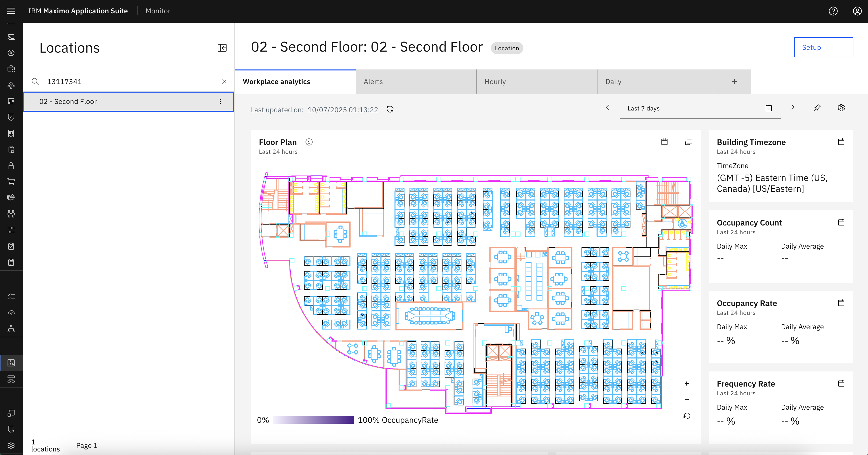
Task: Open the user profile icon
Action: coord(857,11)
